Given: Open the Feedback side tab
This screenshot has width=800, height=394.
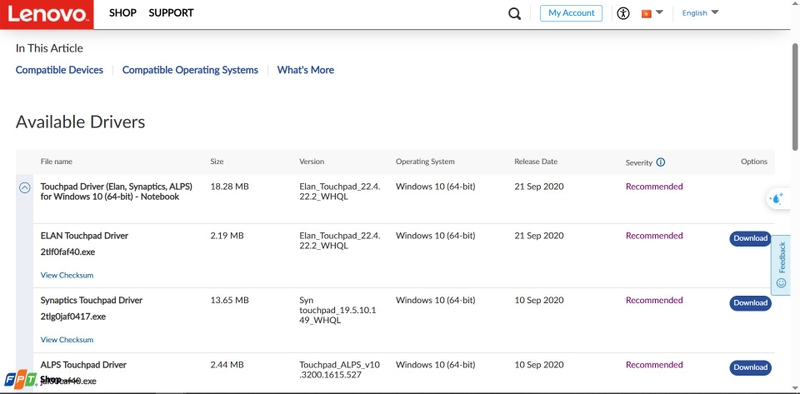Looking at the screenshot, I should coord(781,264).
